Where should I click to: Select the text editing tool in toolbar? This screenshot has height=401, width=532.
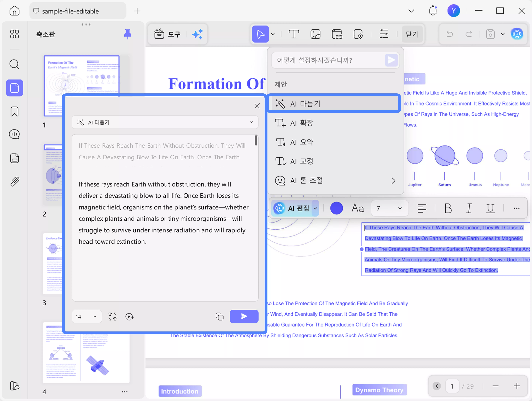click(x=294, y=34)
